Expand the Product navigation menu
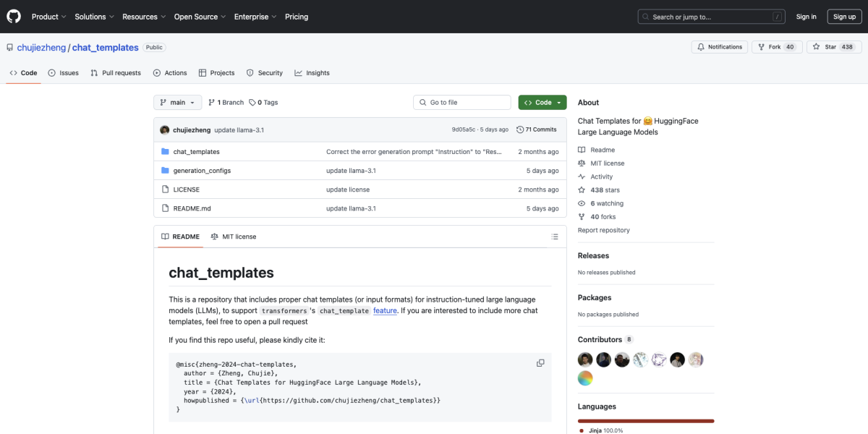Image resolution: width=868 pixels, height=434 pixels. 48,17
